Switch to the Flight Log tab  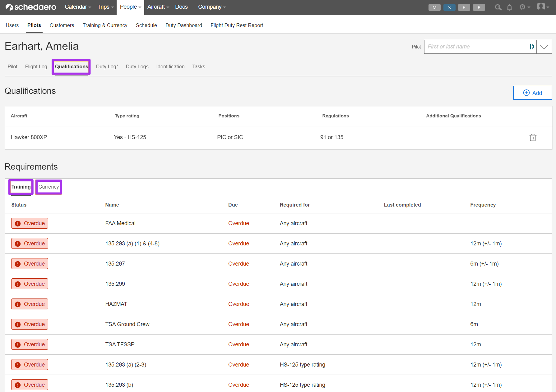pos(36,66)
